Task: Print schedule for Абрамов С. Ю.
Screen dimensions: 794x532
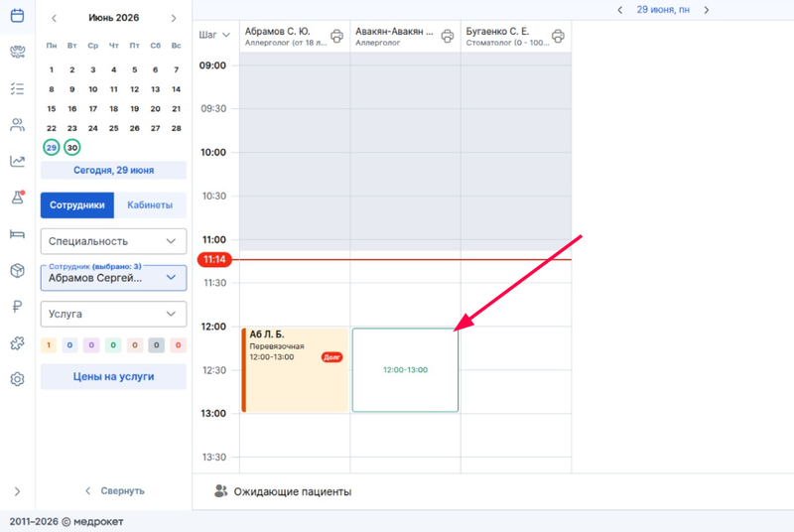Action: (336, 36)
